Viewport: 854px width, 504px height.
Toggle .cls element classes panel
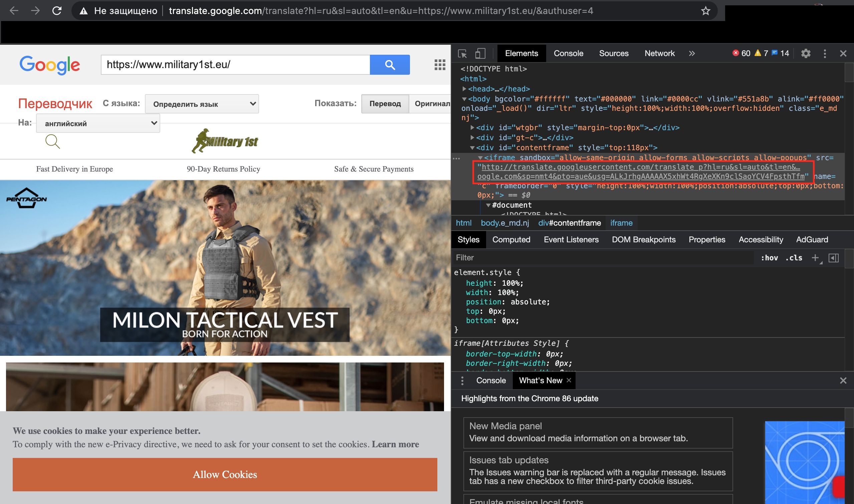tap(794, 258)
